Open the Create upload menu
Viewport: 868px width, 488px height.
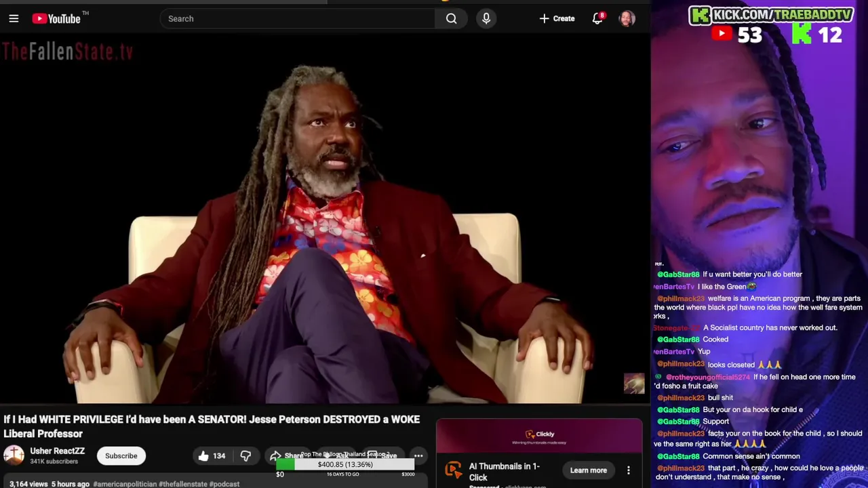point(557,19)
